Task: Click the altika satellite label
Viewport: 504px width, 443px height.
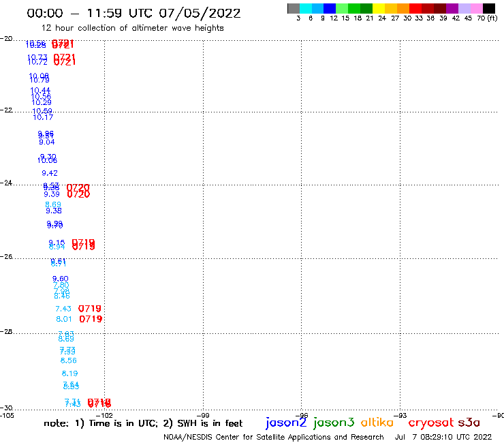Action: [x=377, y=422]
